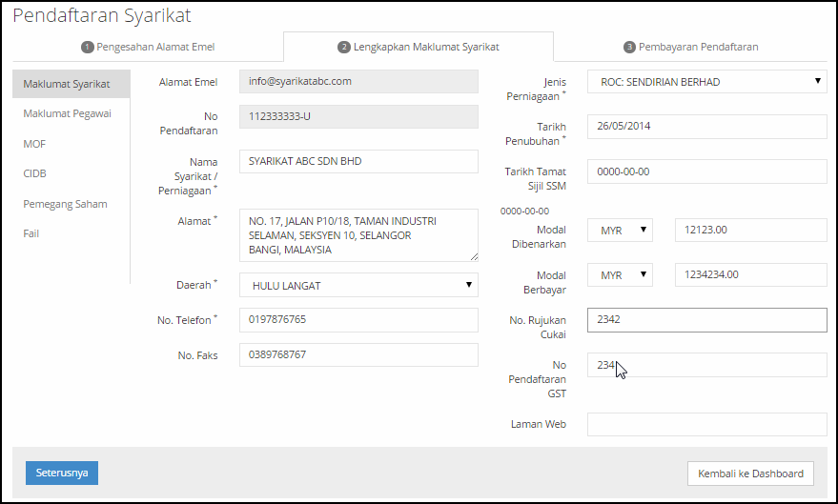This screenshot has width=838, height=504.
Task: Select Pemegang Saham in the sidebar
Action: click(65, 204)
